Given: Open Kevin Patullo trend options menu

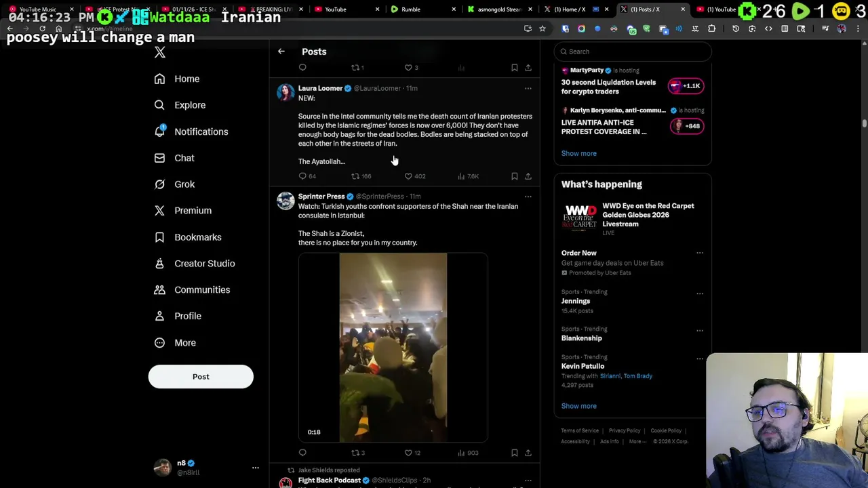Looking at the screenshot, I should point(700,359).
